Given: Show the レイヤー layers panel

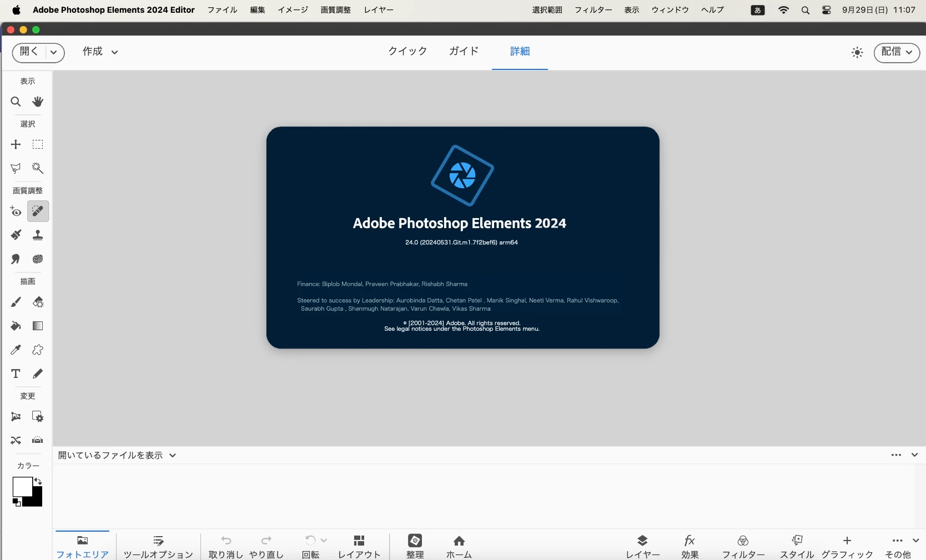Looking at the screenshot, I should point(643,547).
